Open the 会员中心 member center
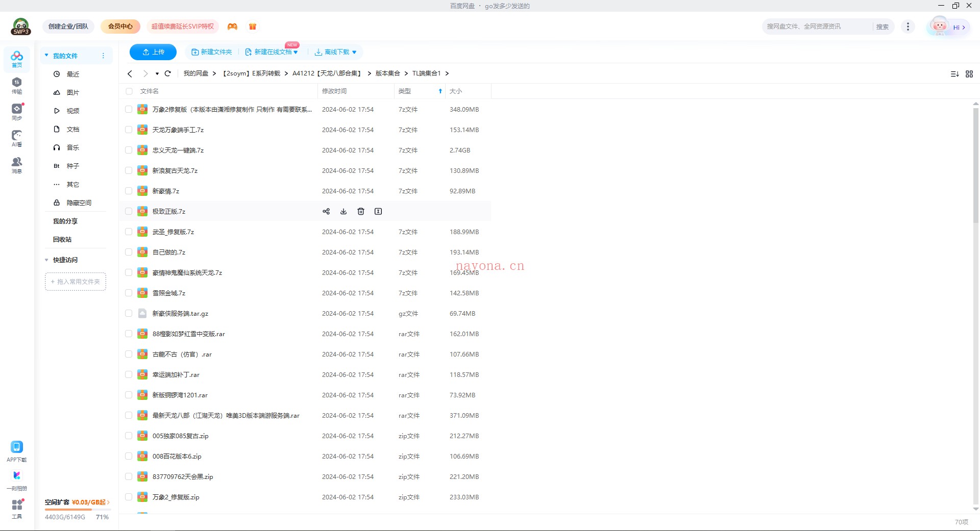 pos(120,27)
